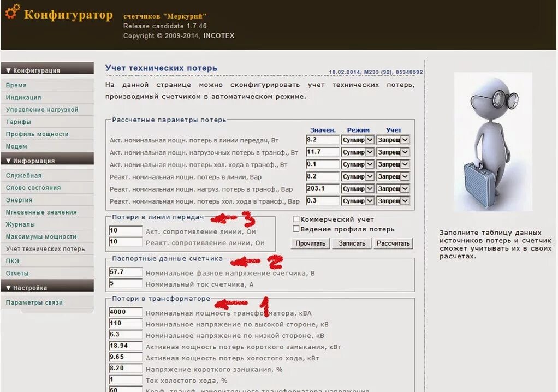Click the Акт. сопротивление линии input field
The width and height of the screenshot is (558, 392).
click(125, 230)
